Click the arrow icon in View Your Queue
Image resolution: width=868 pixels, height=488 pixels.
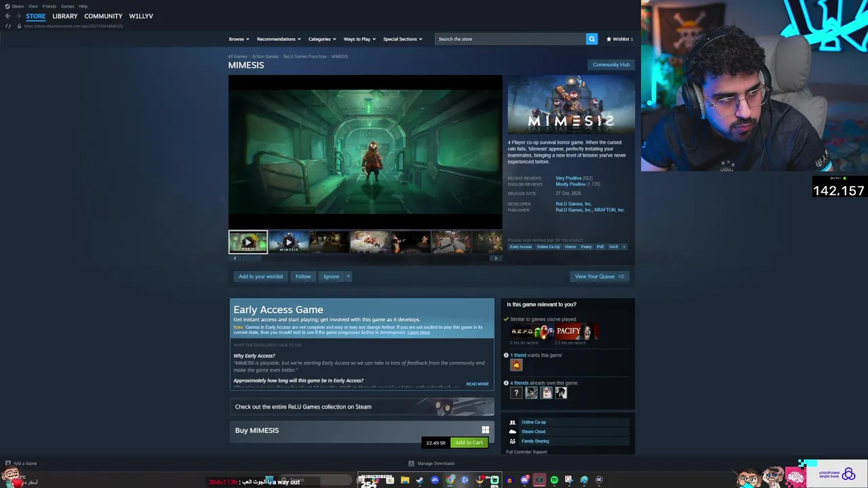(x=621, y=277)
